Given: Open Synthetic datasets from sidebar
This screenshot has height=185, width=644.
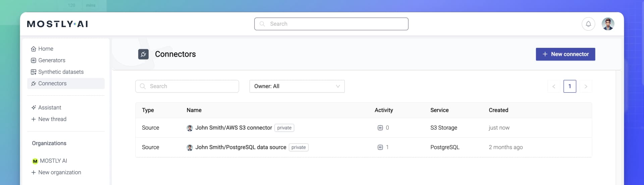Looking at the screenshot, I should point(61,72).
